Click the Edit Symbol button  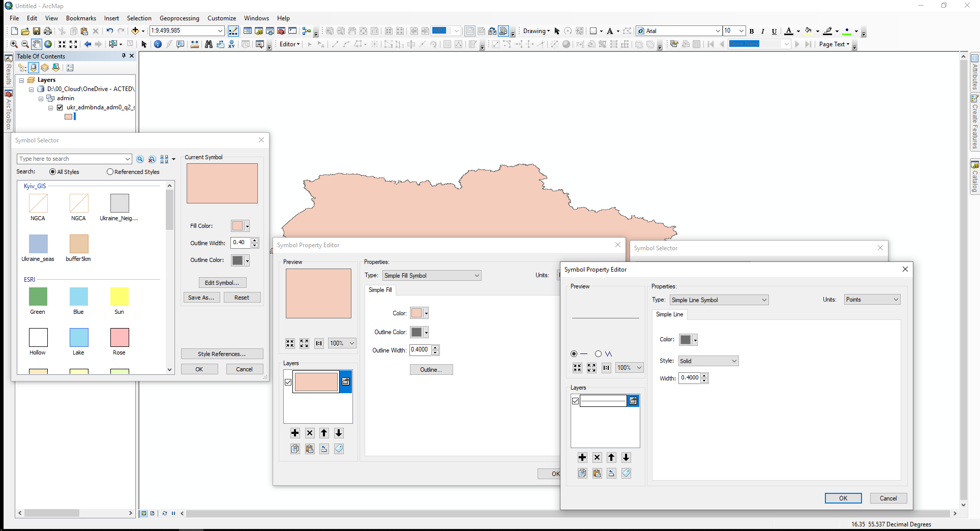(x=222, y=283)
